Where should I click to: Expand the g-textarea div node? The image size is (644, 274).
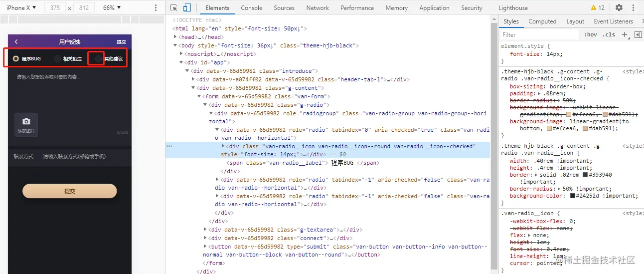point(205,230)
